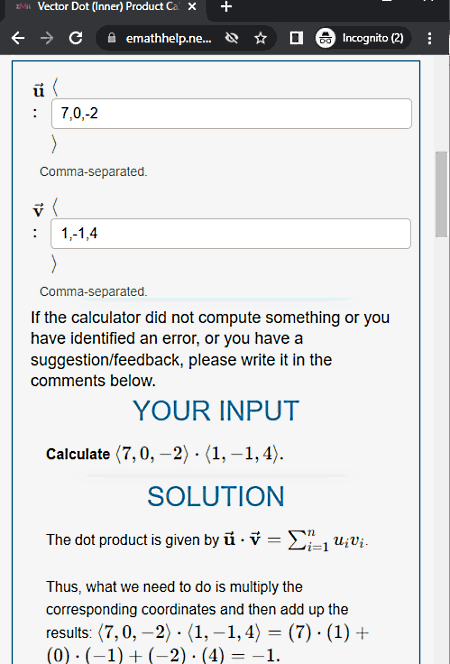The height and width of the screenshot is (664, 450).
Task: Click the browser forward arrow
Action: (47, 38)
